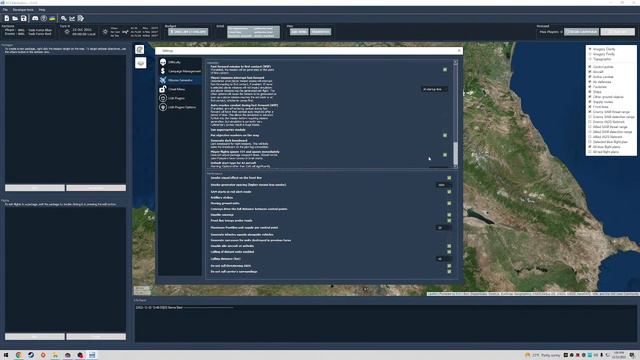Open the Transfers dialog
Image resolution: width=640 pixels, height=360 pixels.
point(320,32)
